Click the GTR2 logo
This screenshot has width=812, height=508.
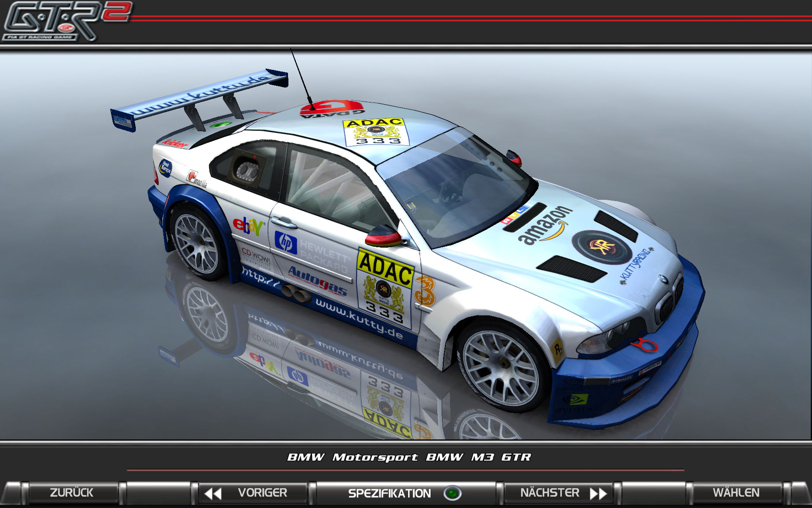pos(67,21)
